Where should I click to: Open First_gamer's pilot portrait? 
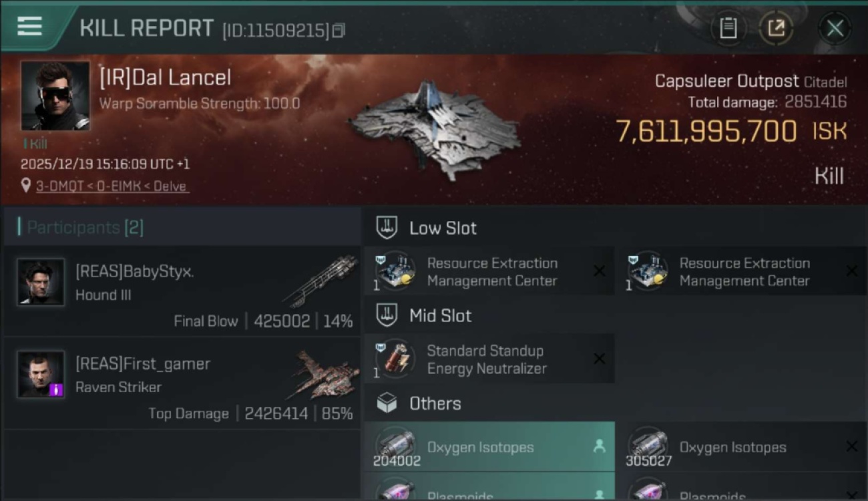(x=41, y=374)
